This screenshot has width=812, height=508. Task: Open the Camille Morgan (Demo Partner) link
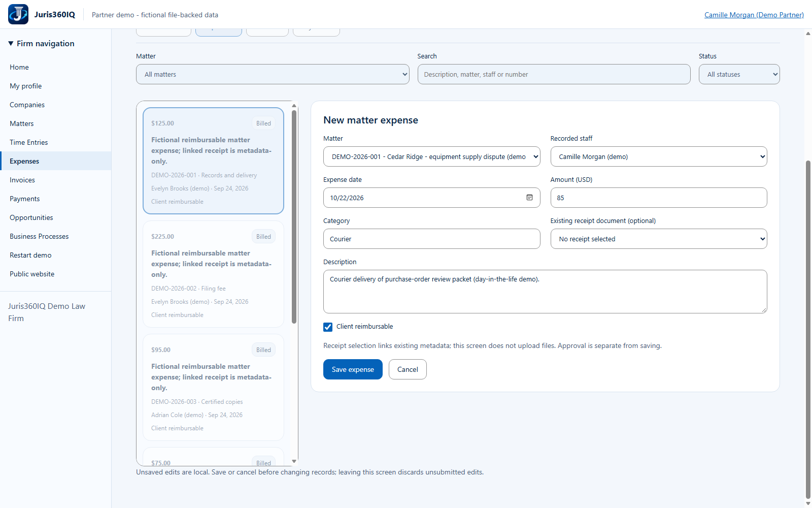click(754, 15)
